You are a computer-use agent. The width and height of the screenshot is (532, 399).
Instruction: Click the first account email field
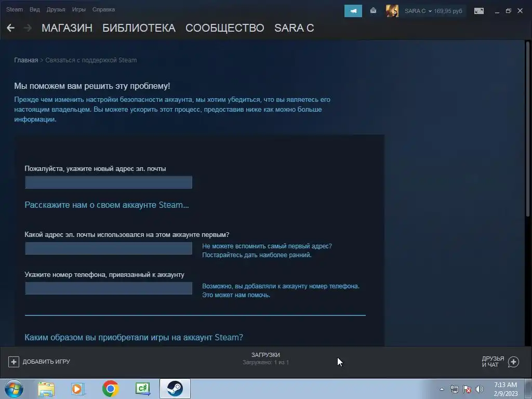point(109,248)
